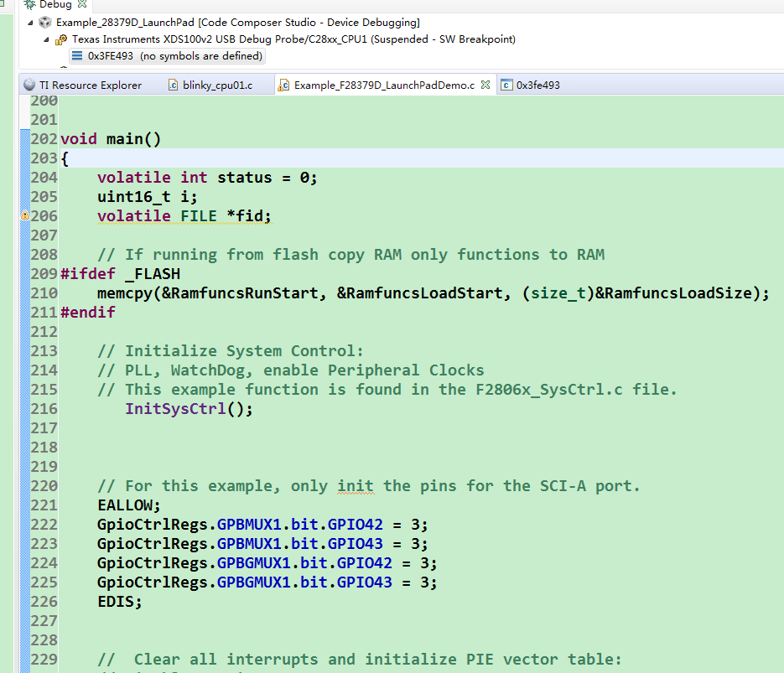
Task: Click the 'PLL, WatchDog, enable Peripheral Clocks' comment
Action: click(291, 370)
